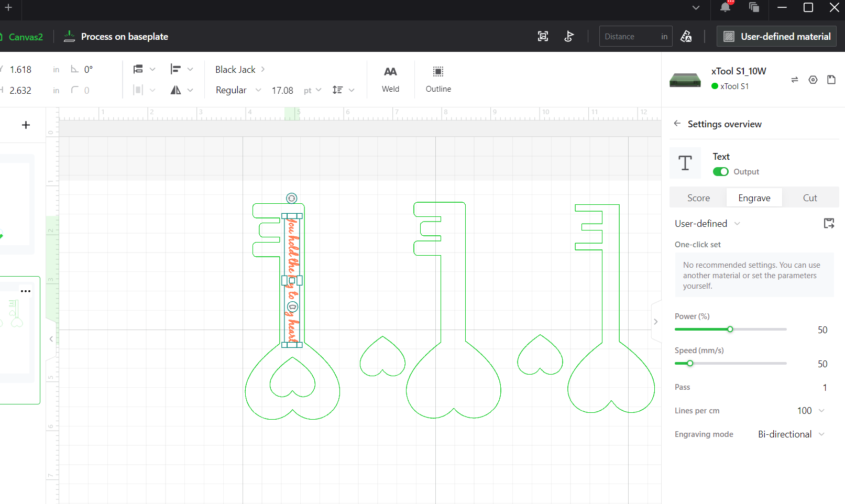Viewport: 845px width, 504px height.
Task: Toggle the Text Output switch
Action: [721, 172]
